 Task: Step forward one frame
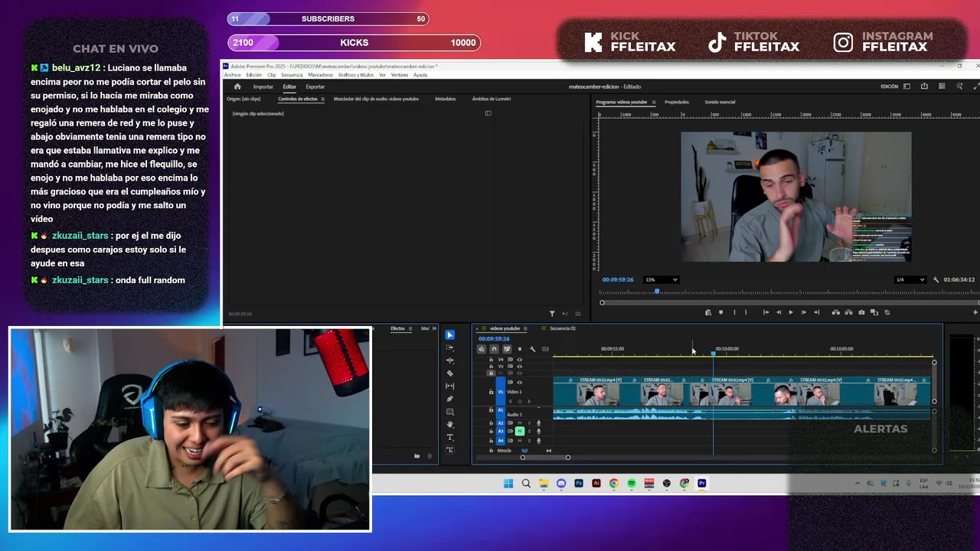coord(803,312)
